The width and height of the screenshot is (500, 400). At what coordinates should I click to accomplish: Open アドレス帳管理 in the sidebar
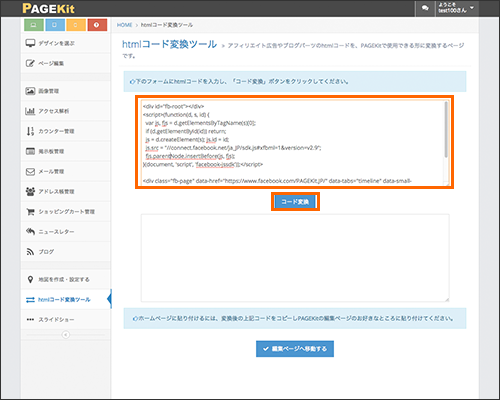tap(66, 191)
